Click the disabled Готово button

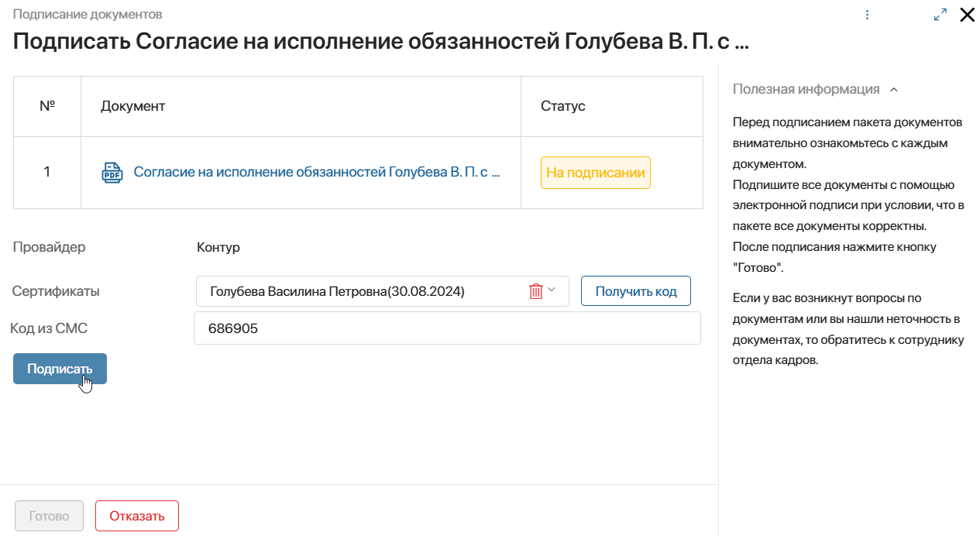[50, 516]
